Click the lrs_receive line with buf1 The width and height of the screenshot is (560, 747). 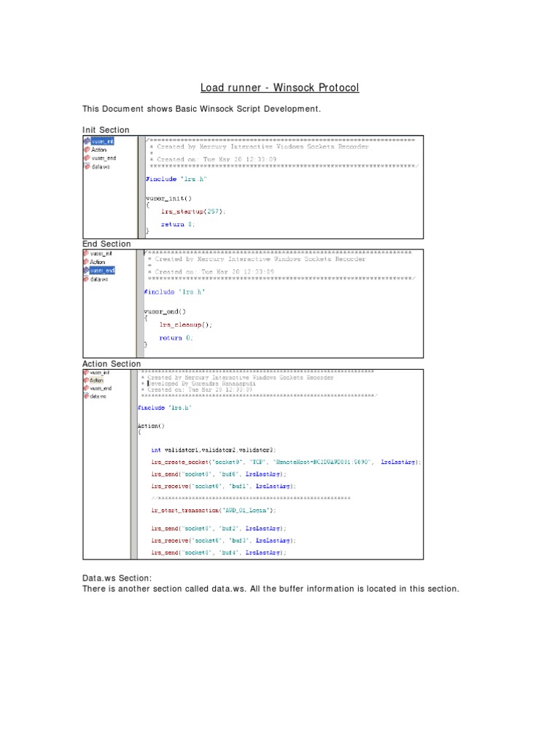pyautogui.click(x=224, y=487)
